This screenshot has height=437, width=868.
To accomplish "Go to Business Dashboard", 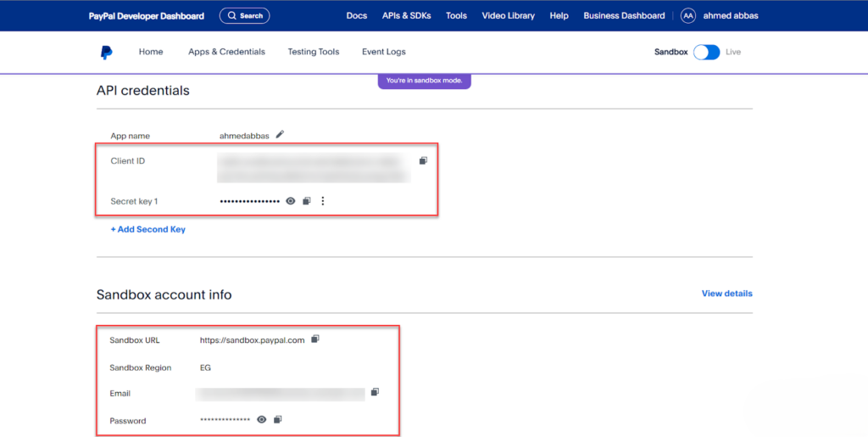I will pyautogui.click(x=624, y=16).
